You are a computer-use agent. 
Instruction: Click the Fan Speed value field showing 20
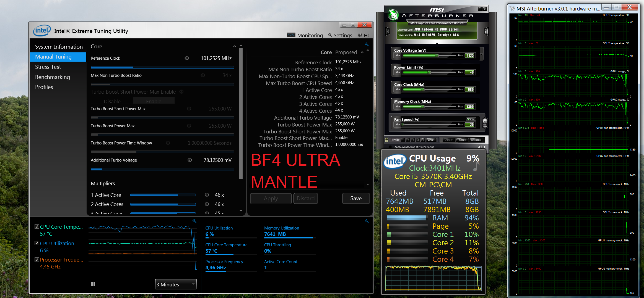[470, 125]
